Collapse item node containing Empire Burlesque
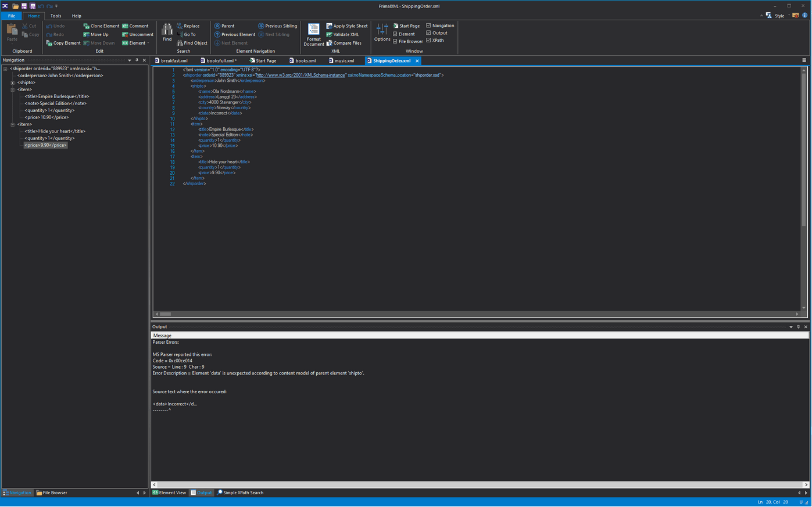The height and width of the screenshot is (507, 812). pyautogui.click(x=13, y=89)
